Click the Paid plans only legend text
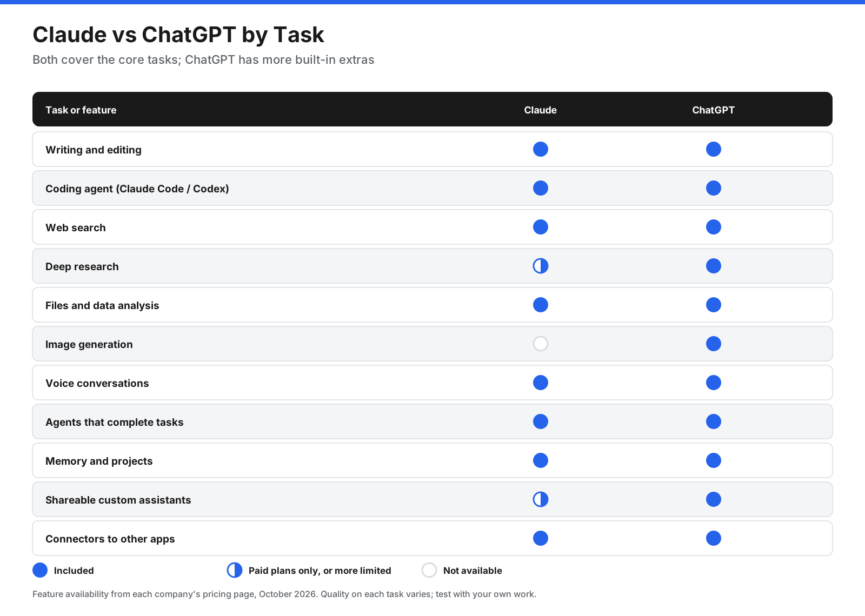 (320, 571)
